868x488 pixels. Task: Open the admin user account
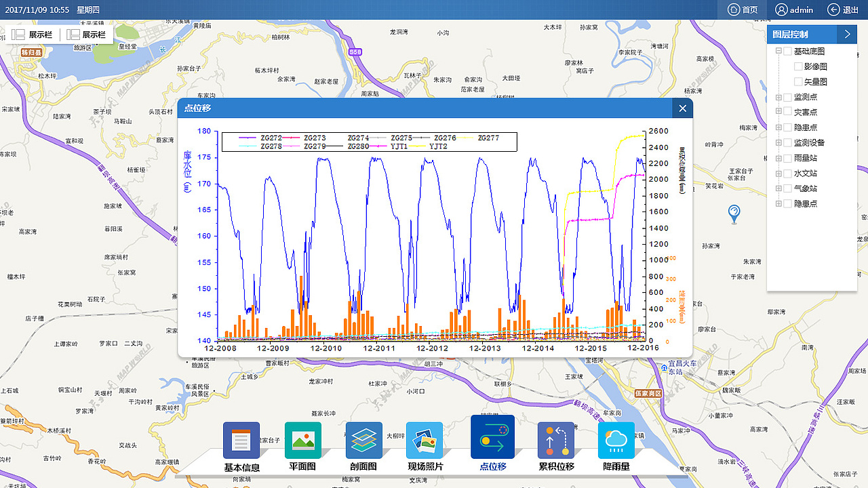tap(794, 9)
